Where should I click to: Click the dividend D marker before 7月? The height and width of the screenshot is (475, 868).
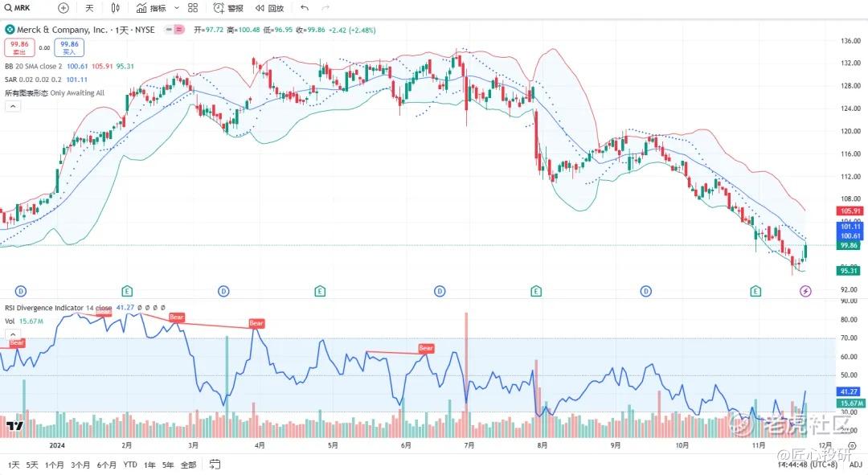coord(440,291)
